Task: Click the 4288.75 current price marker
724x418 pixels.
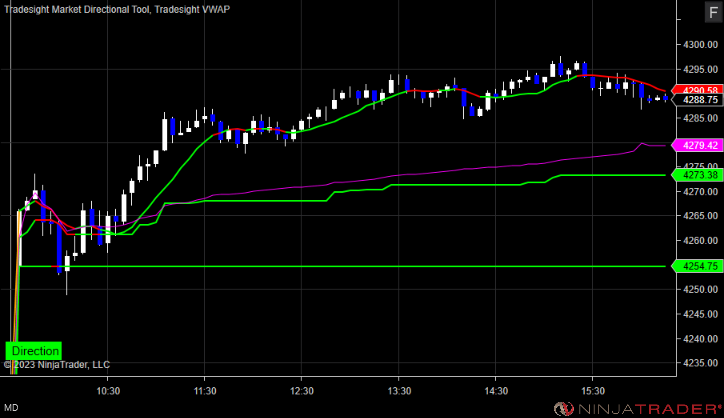Action: tap(698, 99)
